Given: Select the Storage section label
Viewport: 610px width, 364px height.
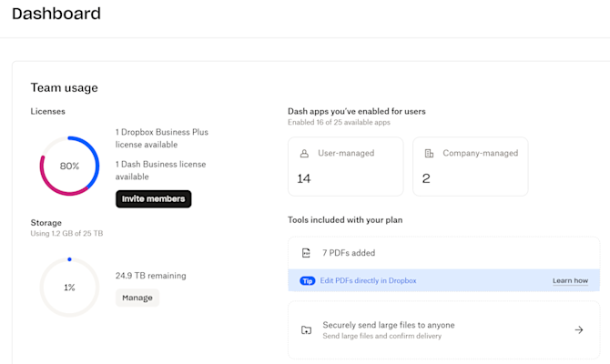Looking at the screenshot, I should [x=46, y=222].
